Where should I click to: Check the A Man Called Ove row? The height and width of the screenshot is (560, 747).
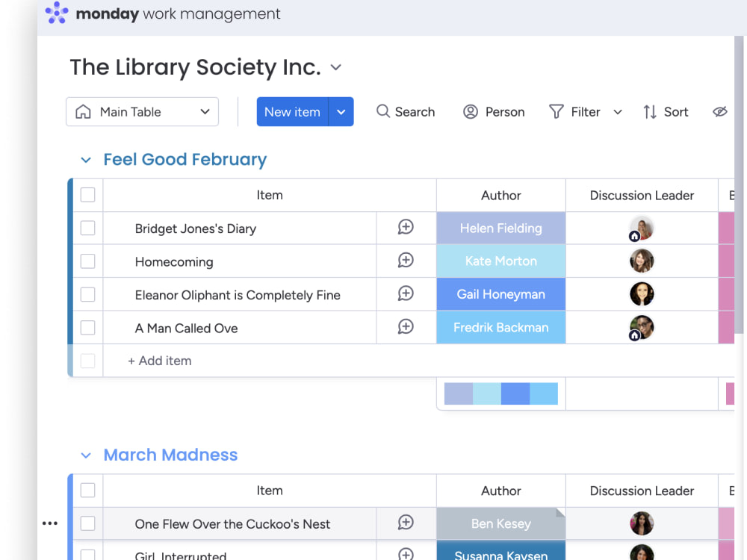click(87, 328)
